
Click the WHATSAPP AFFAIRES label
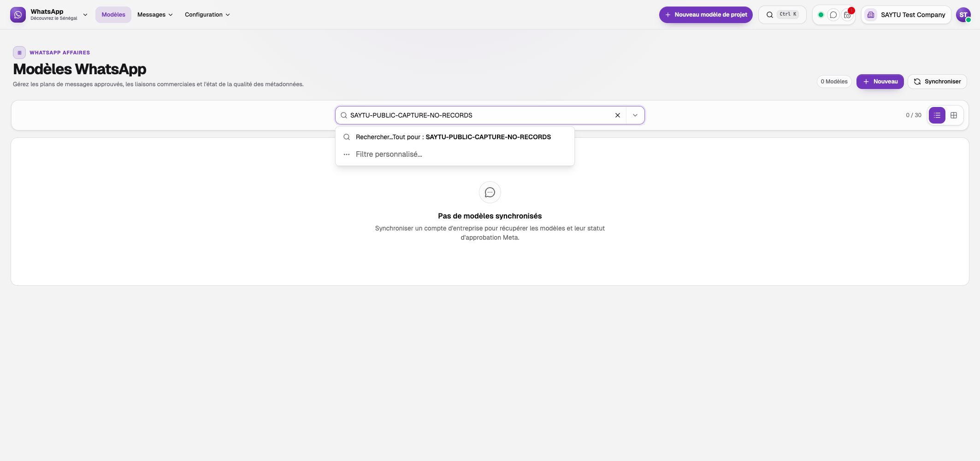point(60,53)
